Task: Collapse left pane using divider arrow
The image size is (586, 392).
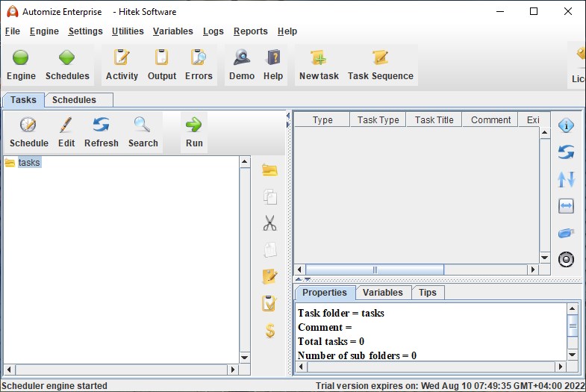Action: (x=288, y=115)
